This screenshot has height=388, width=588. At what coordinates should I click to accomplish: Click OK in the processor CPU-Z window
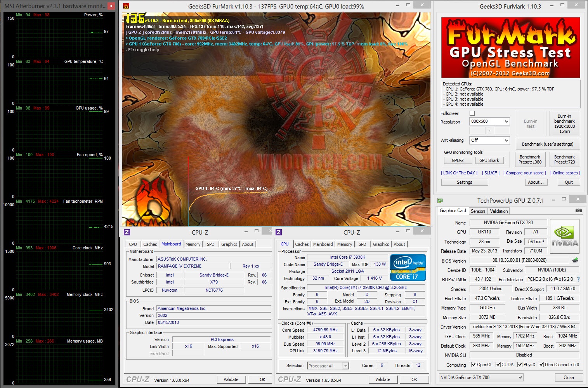pyautogui.click(x=415, y=379)
